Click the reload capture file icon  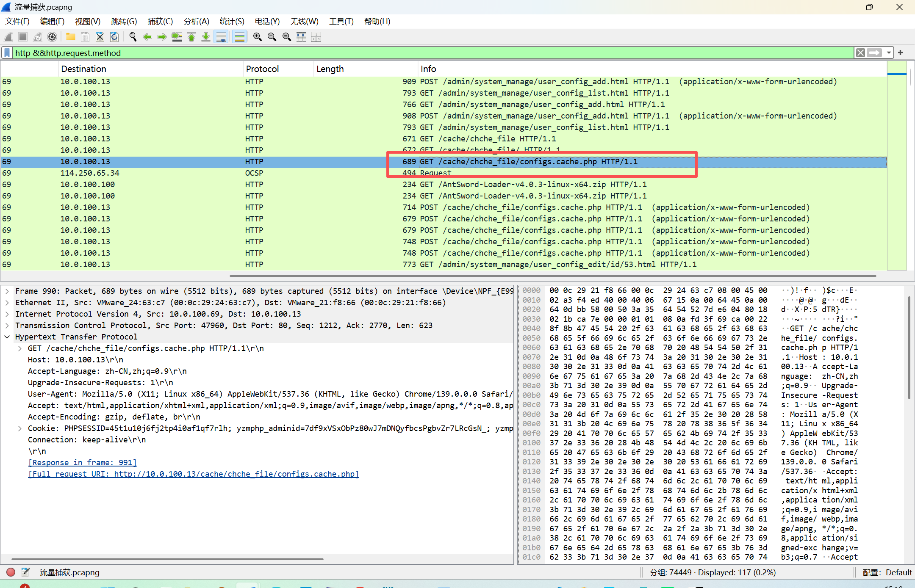pos(114,37)
